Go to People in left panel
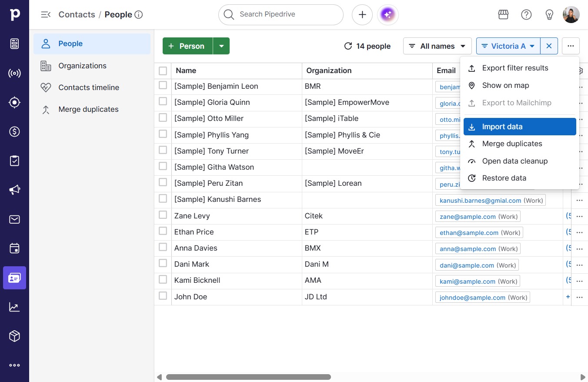Image resolution: width=588 pixels, height=382 pixels. coord(92,44)
